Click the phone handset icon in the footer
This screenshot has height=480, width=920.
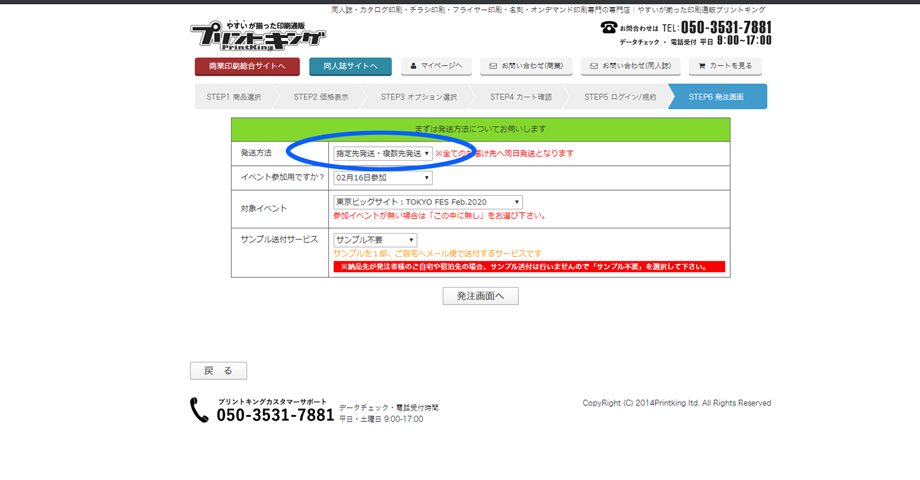point(200,410)
